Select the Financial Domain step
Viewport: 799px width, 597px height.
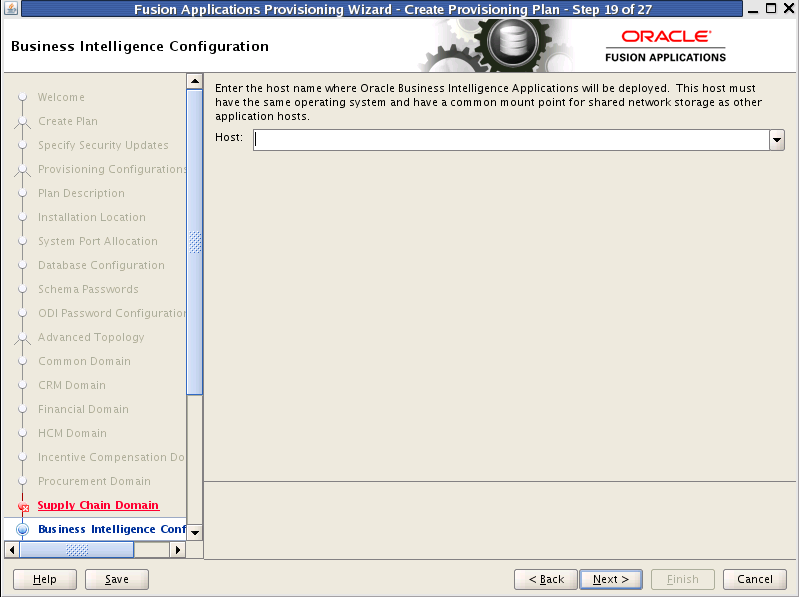[84, 409]
